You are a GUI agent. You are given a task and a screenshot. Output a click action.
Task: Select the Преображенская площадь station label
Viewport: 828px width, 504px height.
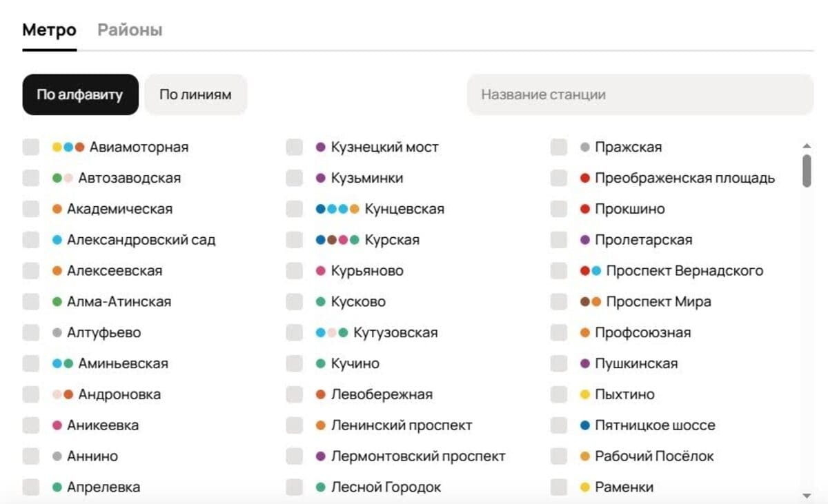tap(687, 177)
